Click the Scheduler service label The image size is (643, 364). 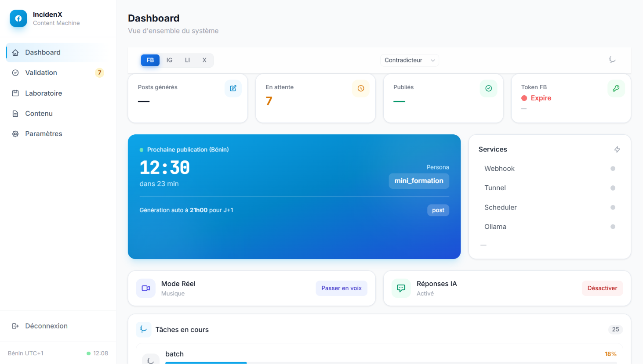coord(501,207)
